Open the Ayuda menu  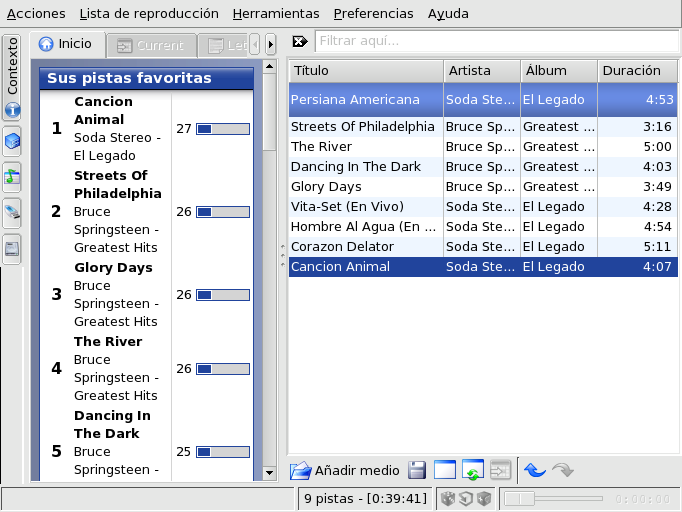click(448, 13)
